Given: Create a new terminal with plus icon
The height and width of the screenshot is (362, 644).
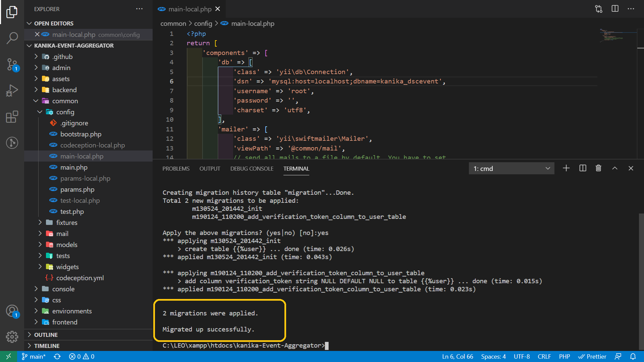Looking at the screenshot, I should (x=566, y=168).
